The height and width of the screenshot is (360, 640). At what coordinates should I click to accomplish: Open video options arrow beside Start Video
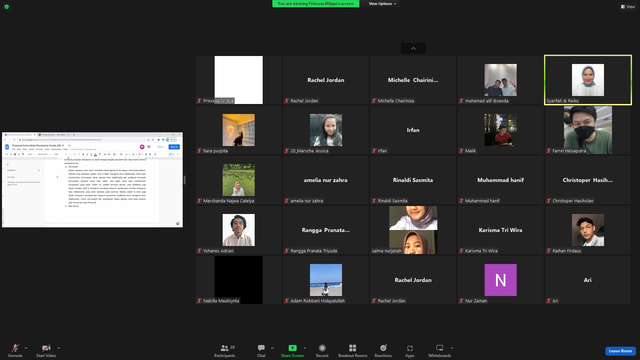(59, 348)
